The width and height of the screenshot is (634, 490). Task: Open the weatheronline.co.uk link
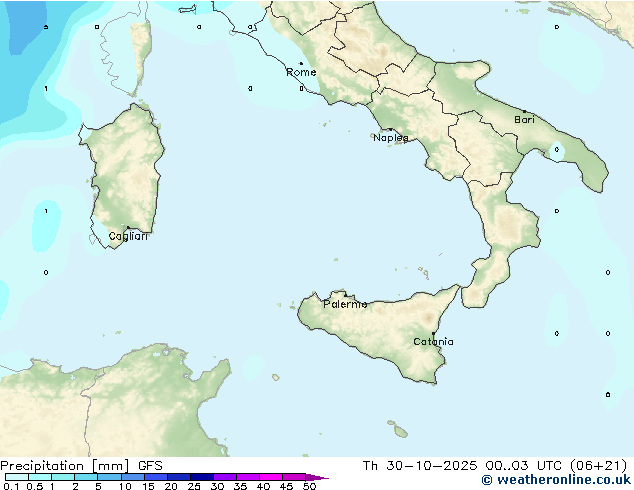point(556,480)
